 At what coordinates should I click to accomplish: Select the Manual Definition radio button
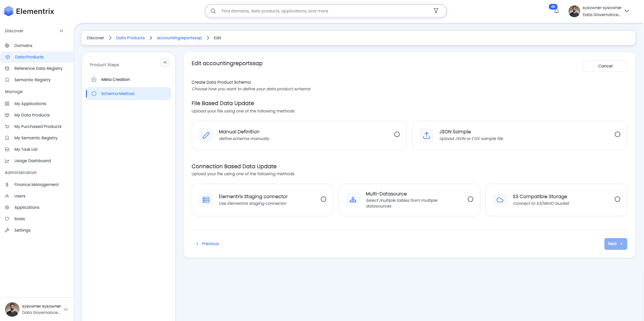pyautogui.click(x=397, y=134)
